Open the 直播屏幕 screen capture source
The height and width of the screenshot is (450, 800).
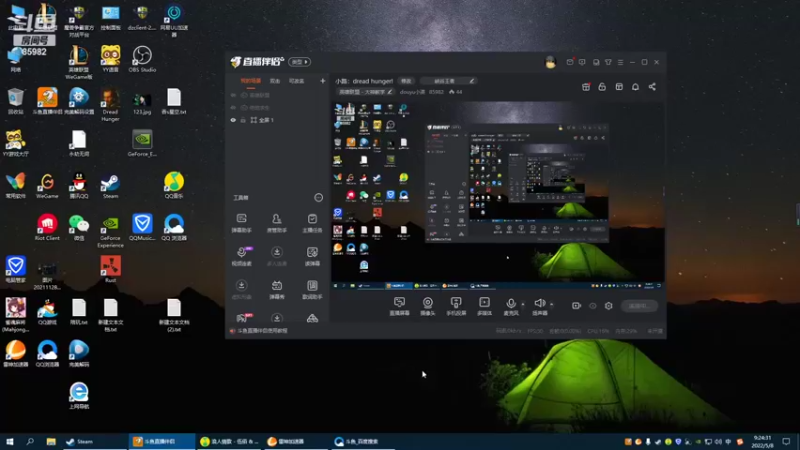pyautogui.click(x=399, y=306)
